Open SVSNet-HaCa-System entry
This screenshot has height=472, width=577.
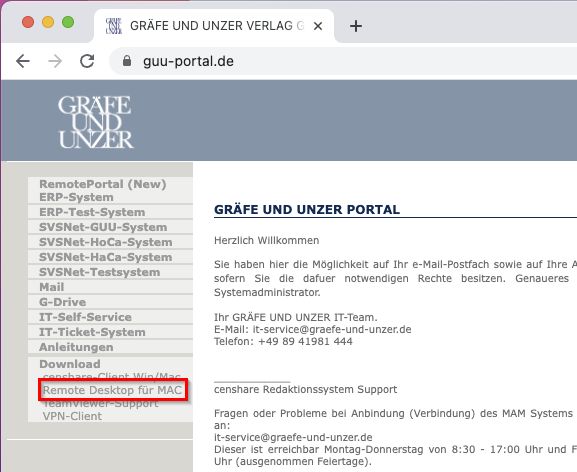click(x=106, y=257)
